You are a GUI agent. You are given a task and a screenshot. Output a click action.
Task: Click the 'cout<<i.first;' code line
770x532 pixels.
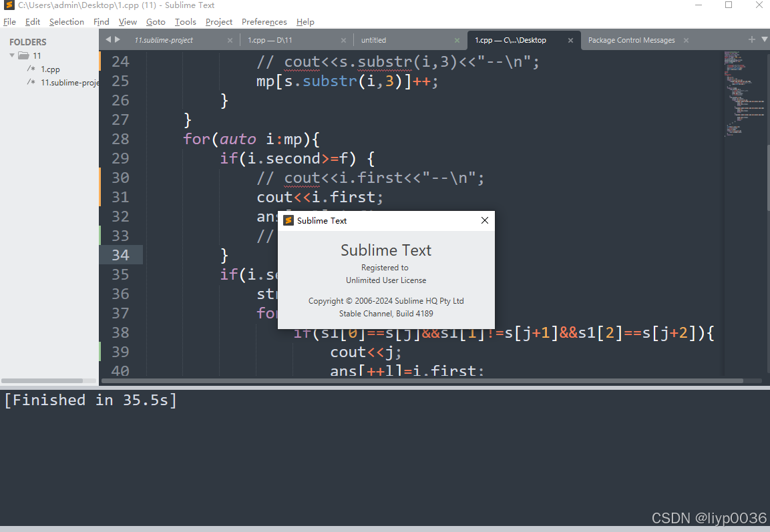[x=320, y=197]
